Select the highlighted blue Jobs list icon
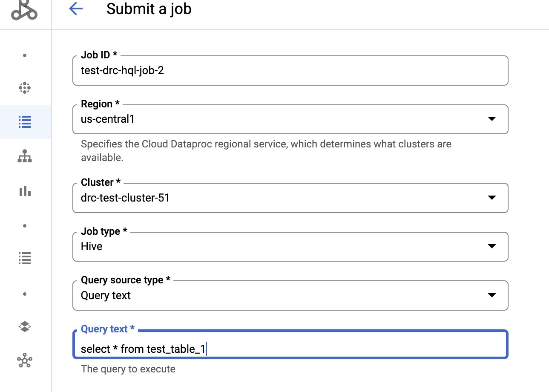 pyautogui.click(x=25, y=122)
